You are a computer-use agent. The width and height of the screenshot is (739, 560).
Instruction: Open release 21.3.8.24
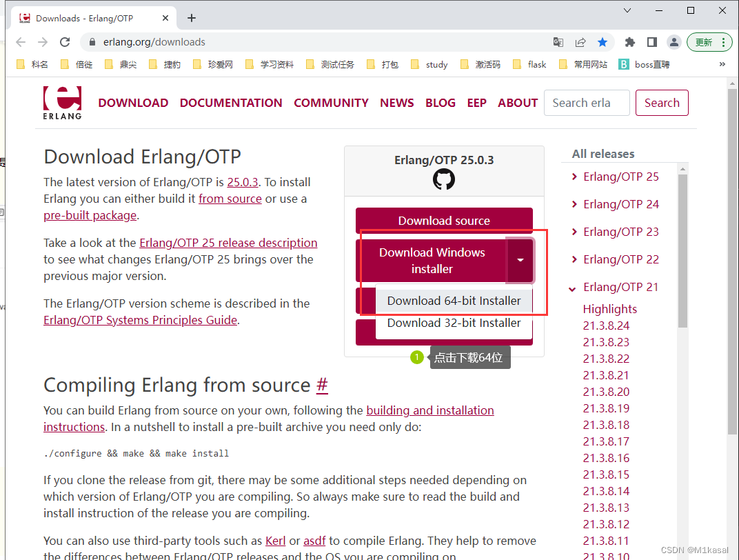(x=606, y=326)
